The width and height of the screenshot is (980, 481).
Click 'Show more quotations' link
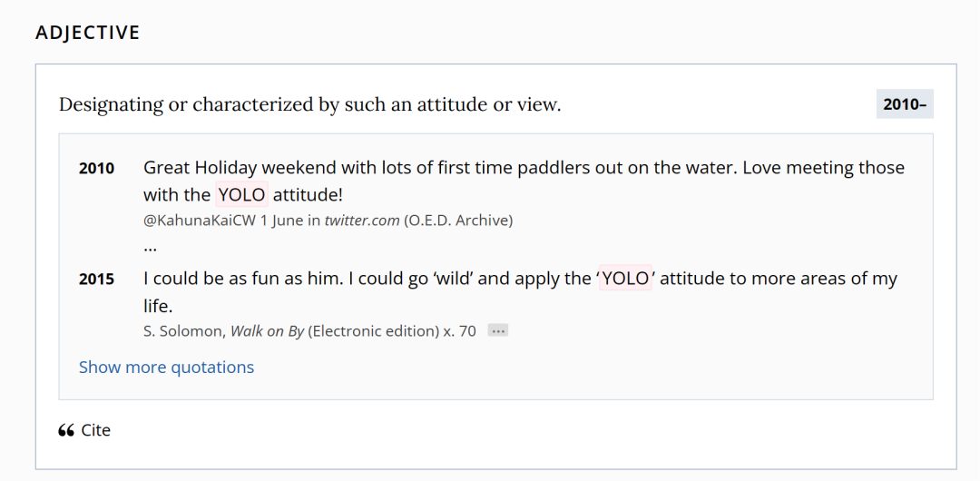[166, 368]
